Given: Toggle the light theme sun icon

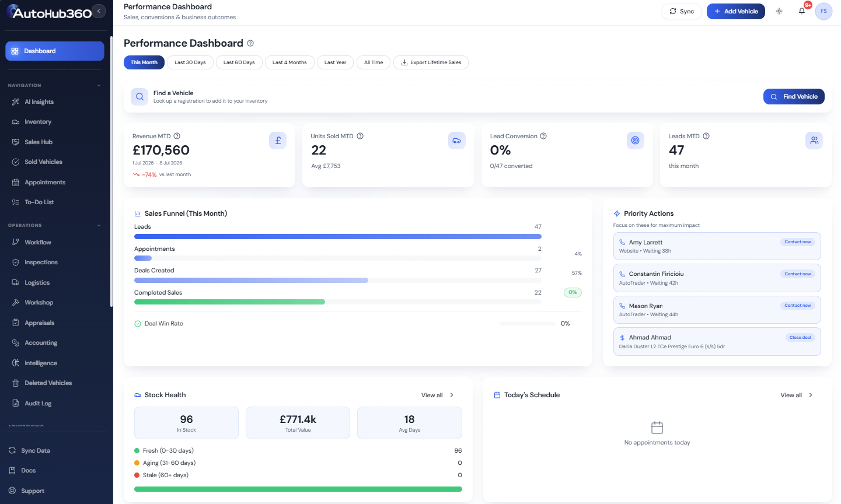Looking at the screenshot, I should [x=779, y=11].
